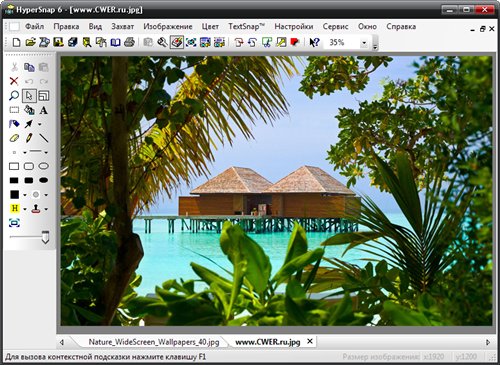Open the stamp options dropdown
500x365 pixels.
click(46, 209)
